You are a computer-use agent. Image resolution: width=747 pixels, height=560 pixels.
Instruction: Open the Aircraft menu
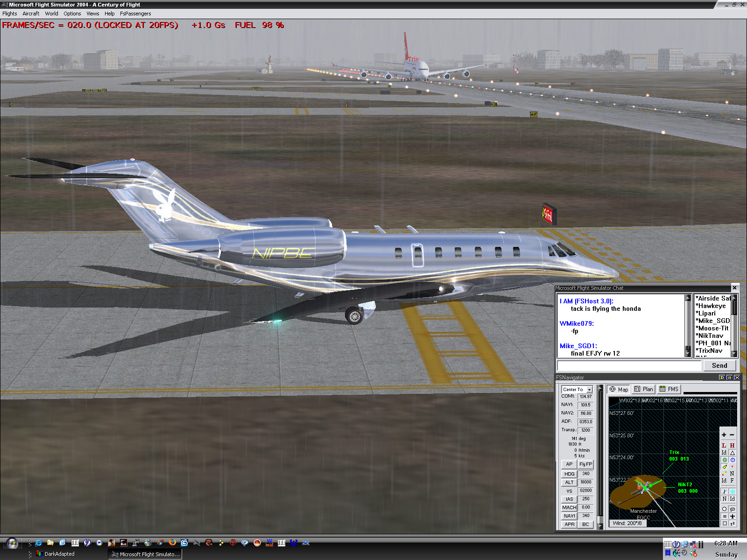(x=31, y=14)
